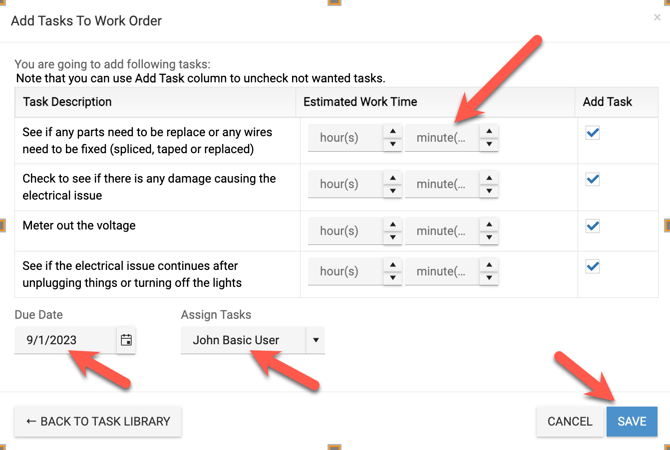
Task: Click the Due Date field showing 9/1/2023
Action: (x=65, y=340)
